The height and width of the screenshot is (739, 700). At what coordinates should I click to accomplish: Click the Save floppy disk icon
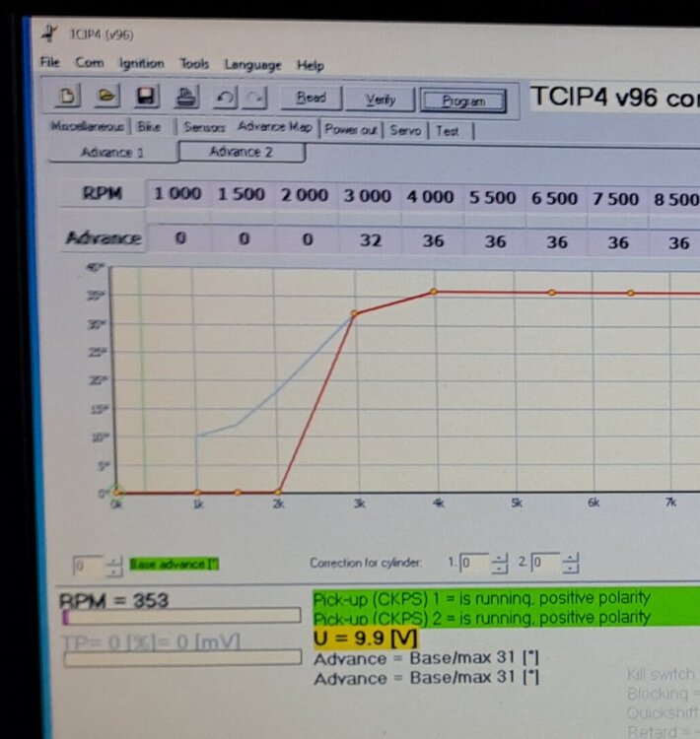(x=146, y=99)
